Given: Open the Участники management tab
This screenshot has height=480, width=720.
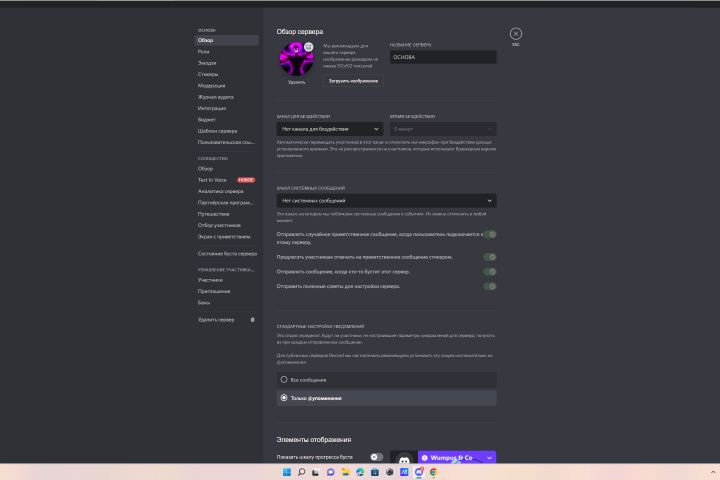Looking at the screenshot, I should coord(226,280).
